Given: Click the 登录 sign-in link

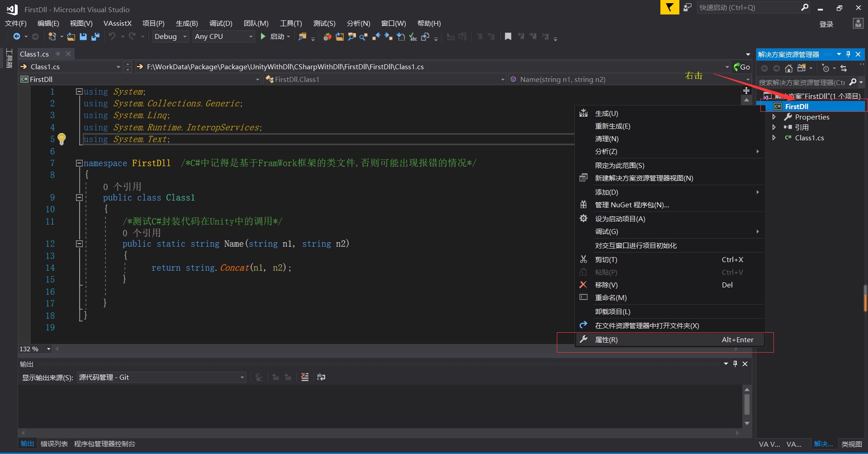Looking at the screenshot, I should click(x=826, y=24).
